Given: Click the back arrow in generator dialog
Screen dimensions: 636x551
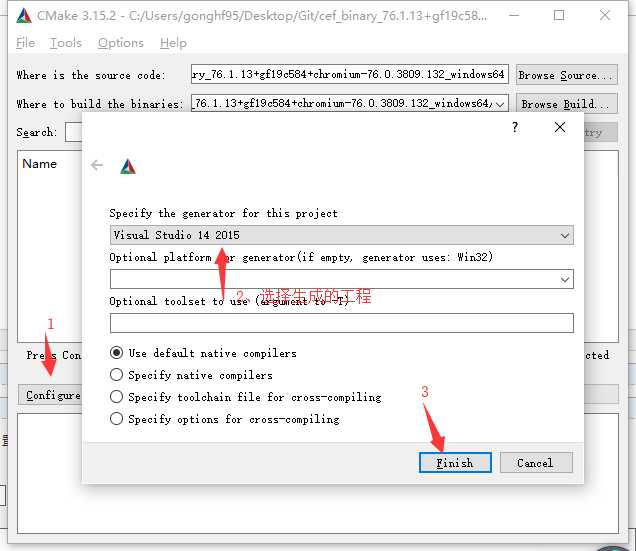Looking at the screenshot, I should (x=97, y=165).
